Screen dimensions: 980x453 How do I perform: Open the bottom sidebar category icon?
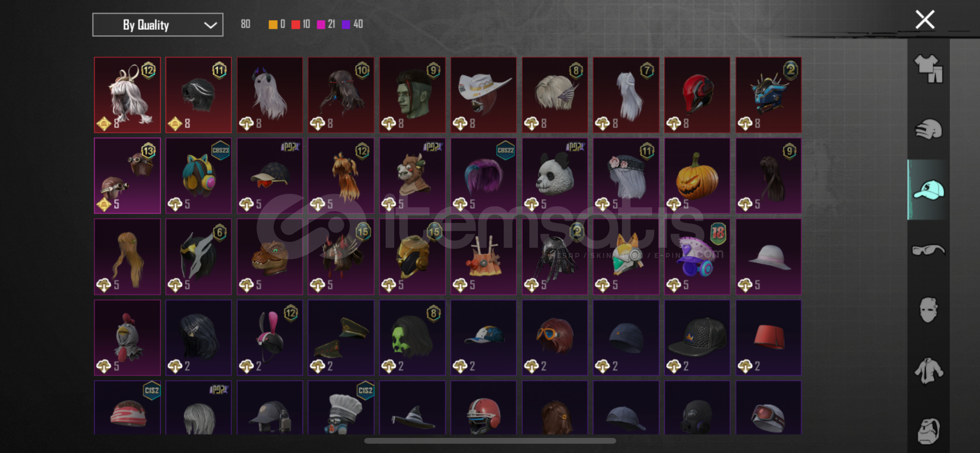point(928,431)
